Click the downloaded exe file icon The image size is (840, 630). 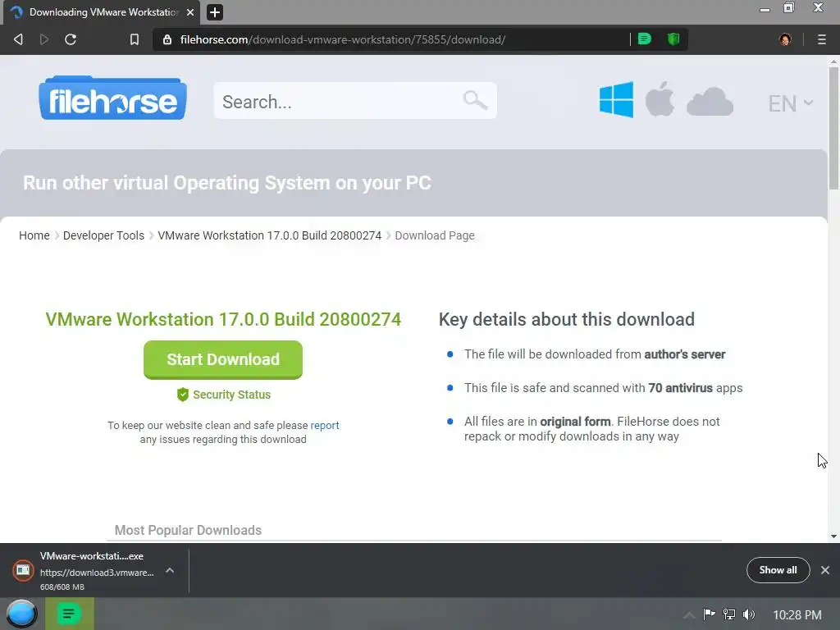[x=23, y=571]
